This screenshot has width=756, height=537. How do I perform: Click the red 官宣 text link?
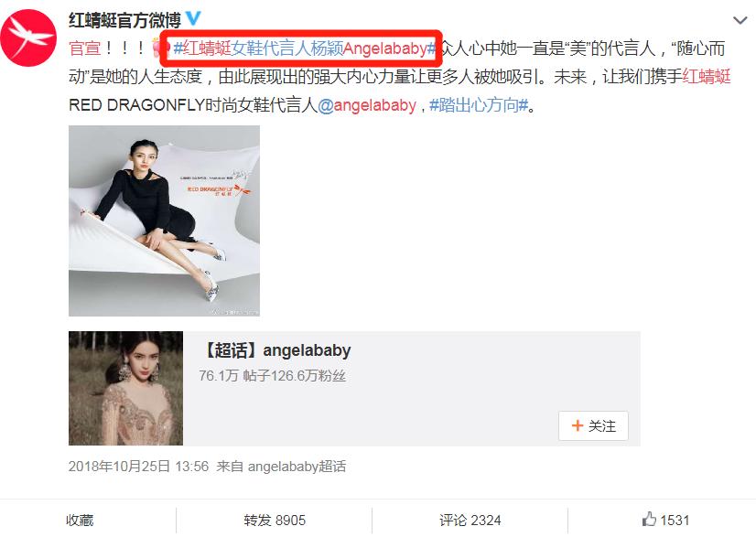85,48
